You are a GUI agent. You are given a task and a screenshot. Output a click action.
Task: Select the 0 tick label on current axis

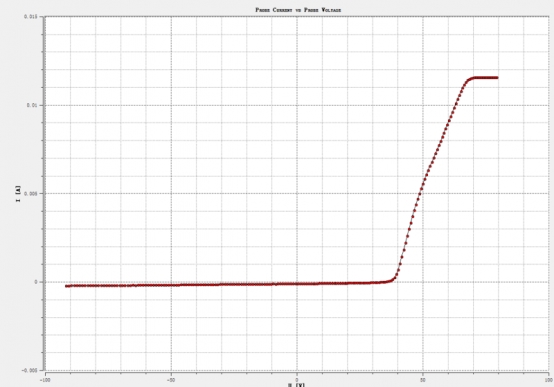[35, 282]
